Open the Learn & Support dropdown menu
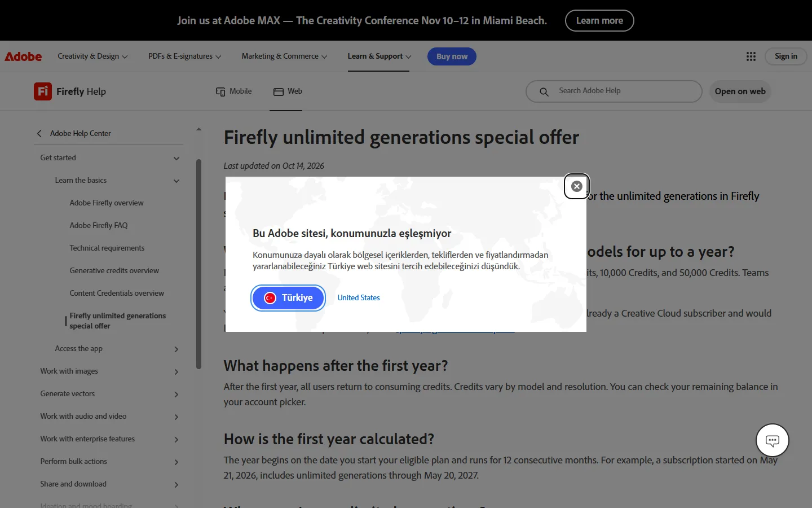812x508 pixels. point(379,56)
